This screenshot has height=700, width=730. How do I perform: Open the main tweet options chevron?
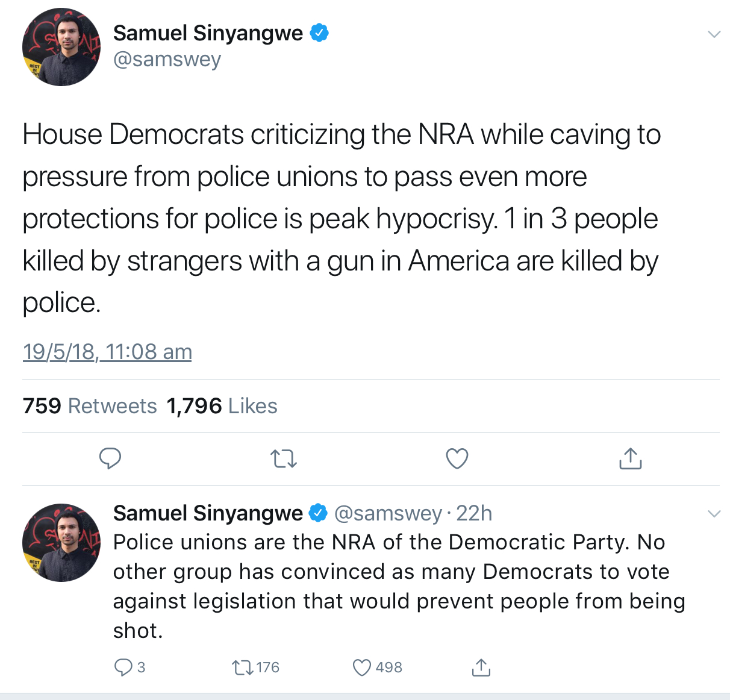click(x=714, y=34)
